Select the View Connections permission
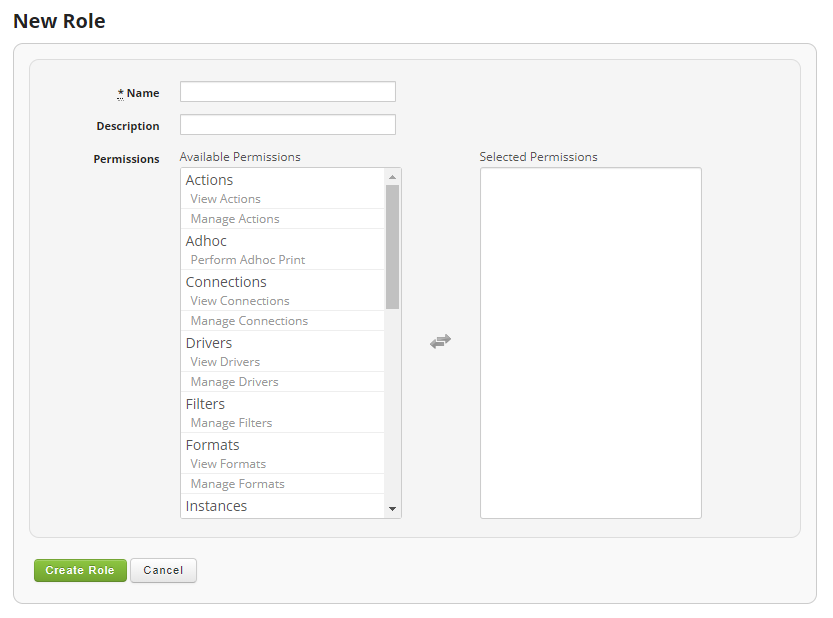833x618 pixels. pos(240,301)
